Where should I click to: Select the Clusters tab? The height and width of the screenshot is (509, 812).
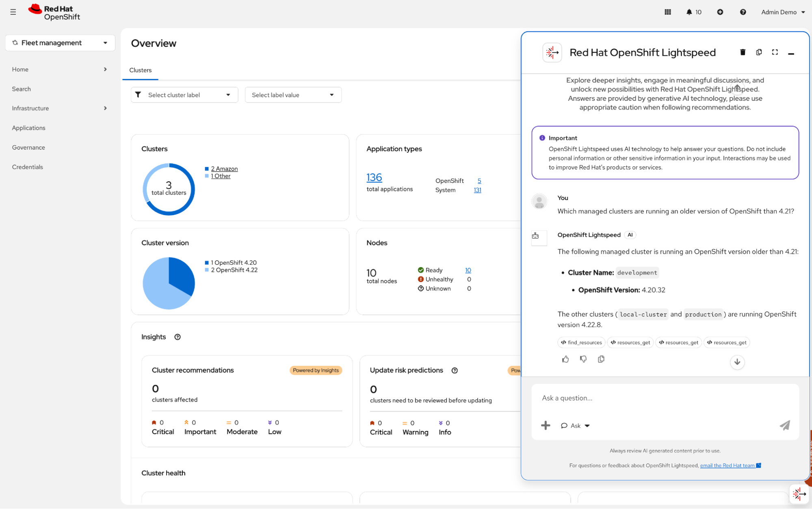140,70
